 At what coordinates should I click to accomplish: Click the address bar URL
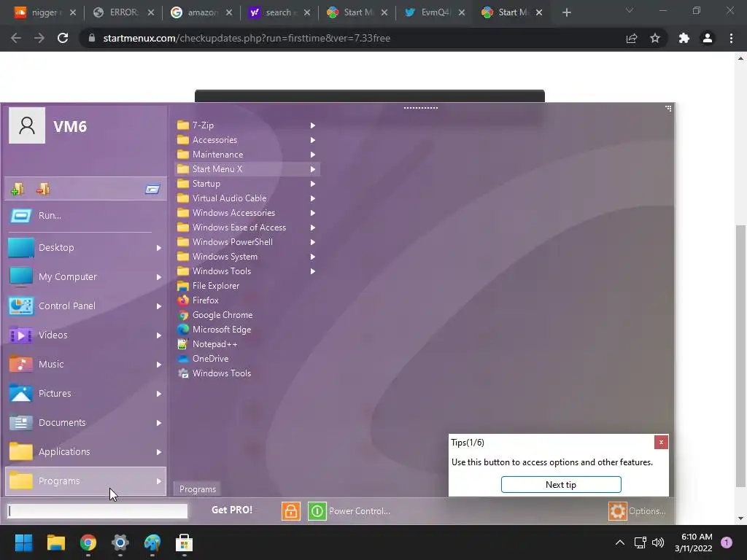[x=247, y=38]
